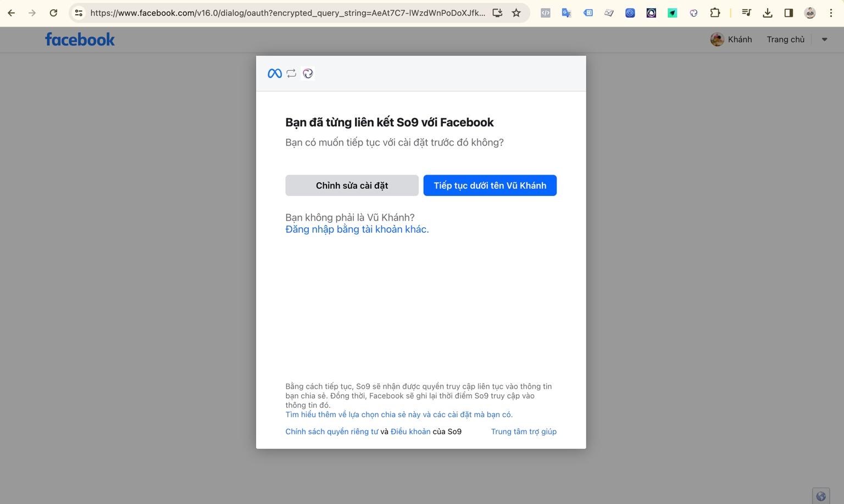
Task: Open Chrome downloads panel
Action: [x=768, y=13]
